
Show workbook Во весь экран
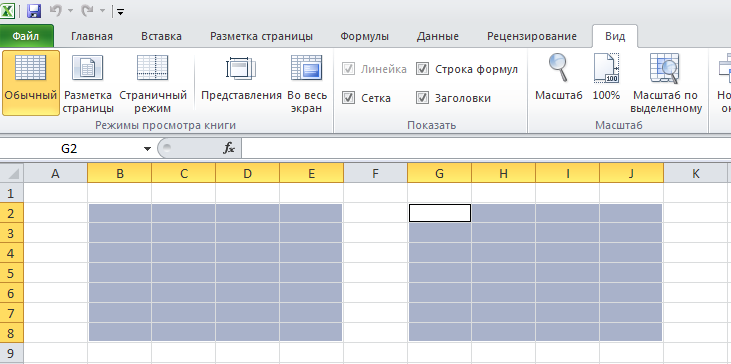coord(307,83)
